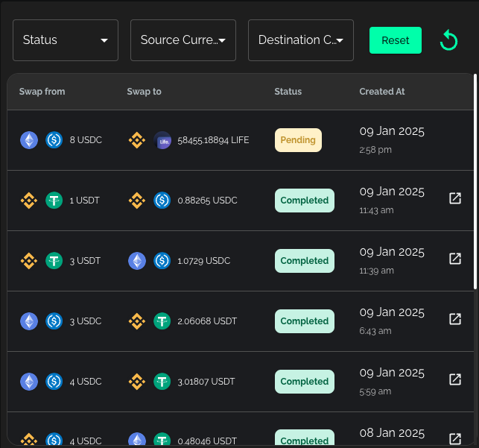Click the Pending status badge
This screenshot has width=479, height=448.
click(298, 140)
